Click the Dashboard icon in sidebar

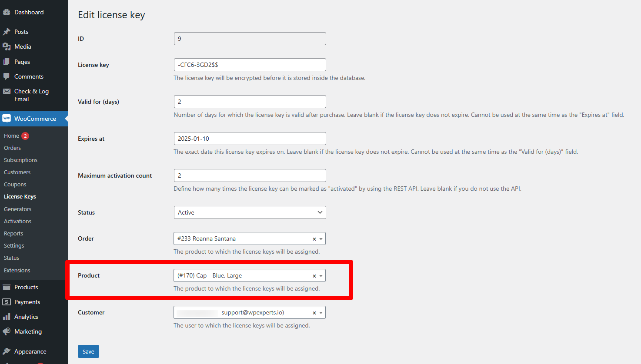coord(7,12)
